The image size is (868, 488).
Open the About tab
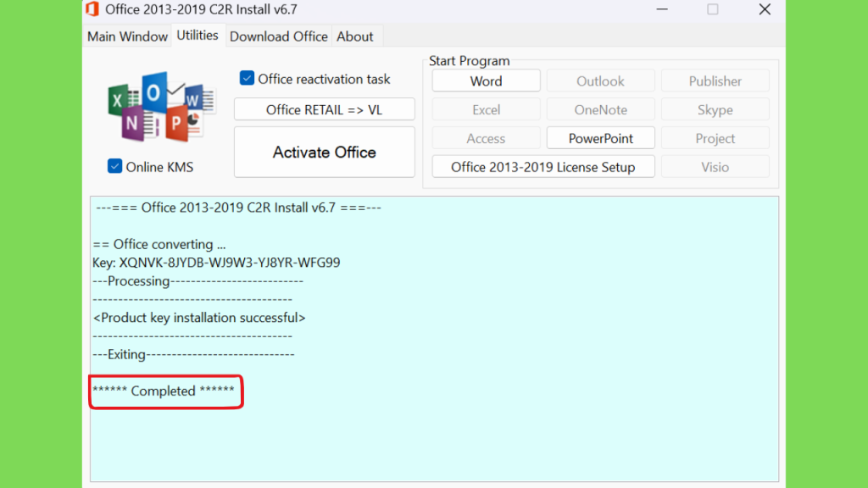coord(355,36)
